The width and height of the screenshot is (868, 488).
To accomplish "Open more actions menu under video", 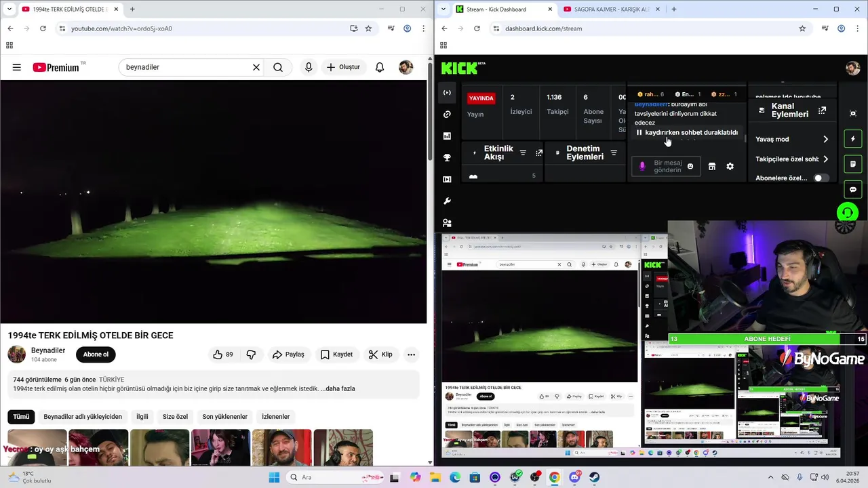I will (x=411, y=354).
